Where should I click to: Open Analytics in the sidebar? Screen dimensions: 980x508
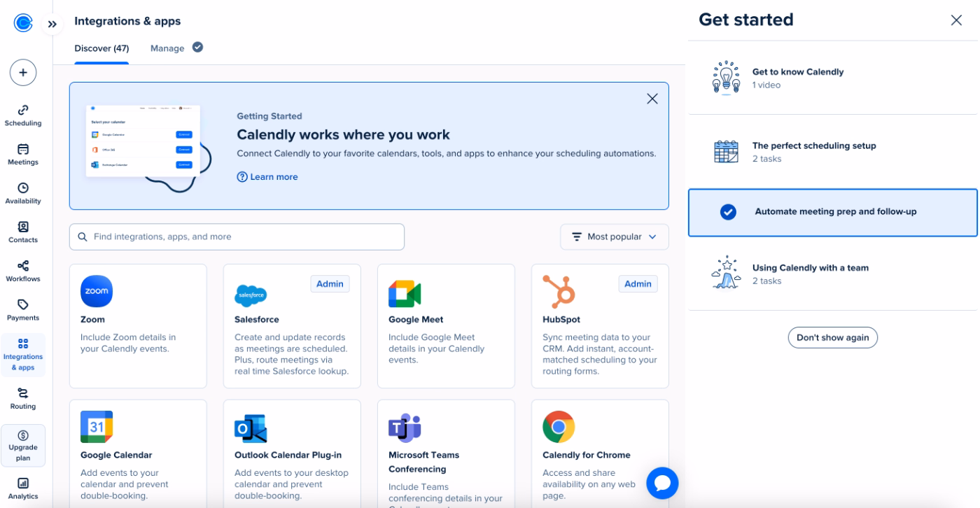tap(23, 488)
